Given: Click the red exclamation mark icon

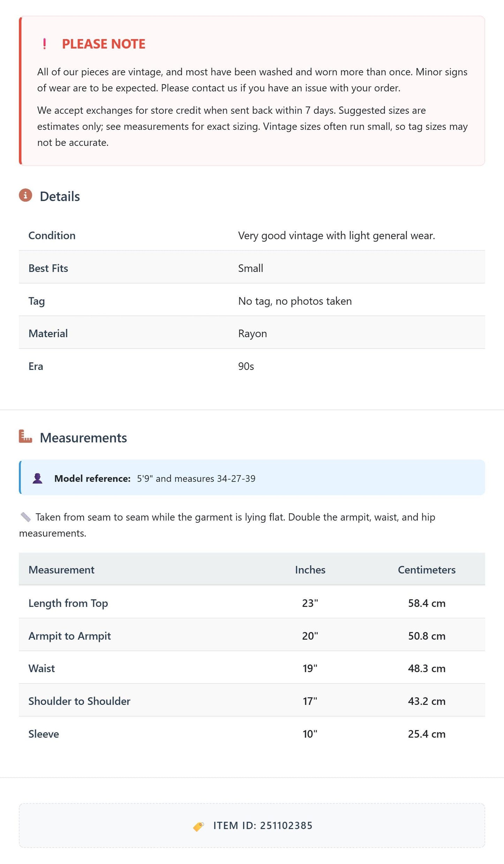Looking at the screenshot, I should [44, 44].
